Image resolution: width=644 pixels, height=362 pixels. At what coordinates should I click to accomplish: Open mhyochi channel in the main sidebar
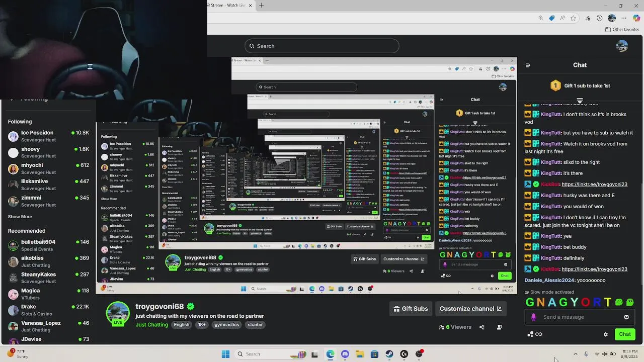pos(48,168)
